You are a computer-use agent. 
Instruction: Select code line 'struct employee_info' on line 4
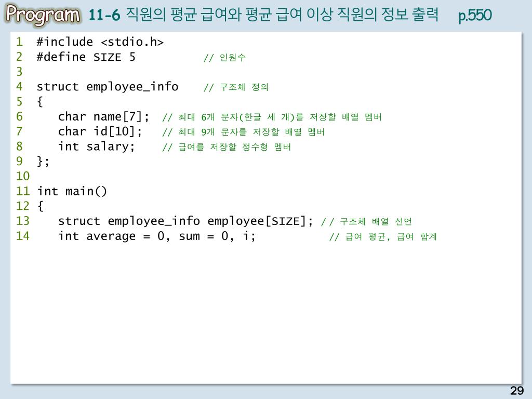107,87
